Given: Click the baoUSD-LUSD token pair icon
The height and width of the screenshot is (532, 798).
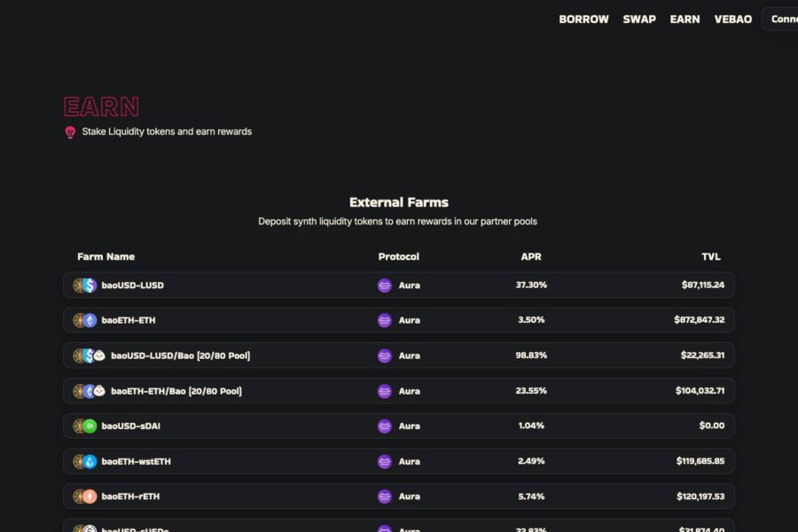Looking at the screenshot, I should 84,286.
